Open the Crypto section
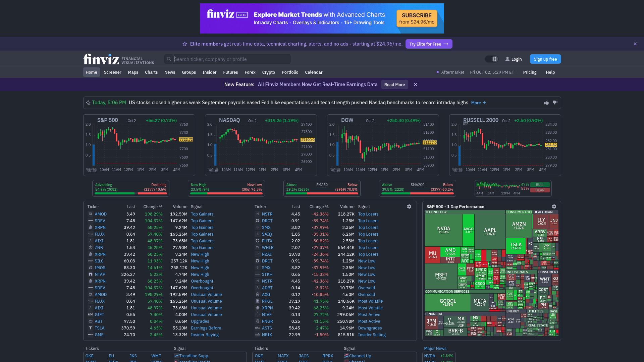The image size is (644, 362). pyautogui.click(x=268, y=72)
